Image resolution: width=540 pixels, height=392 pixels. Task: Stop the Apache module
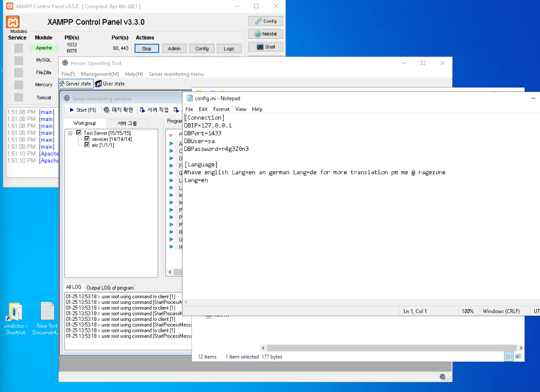pyautogui.click(x=147, y=48)
